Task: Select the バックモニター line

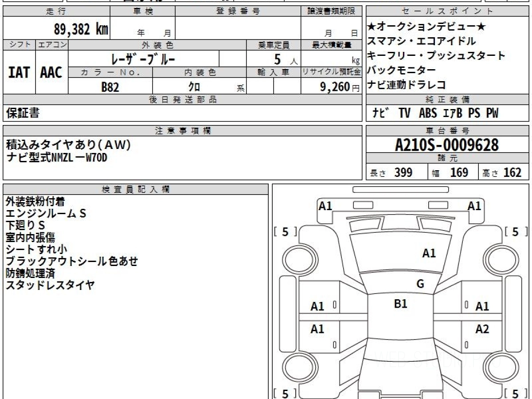Action: 402,70
